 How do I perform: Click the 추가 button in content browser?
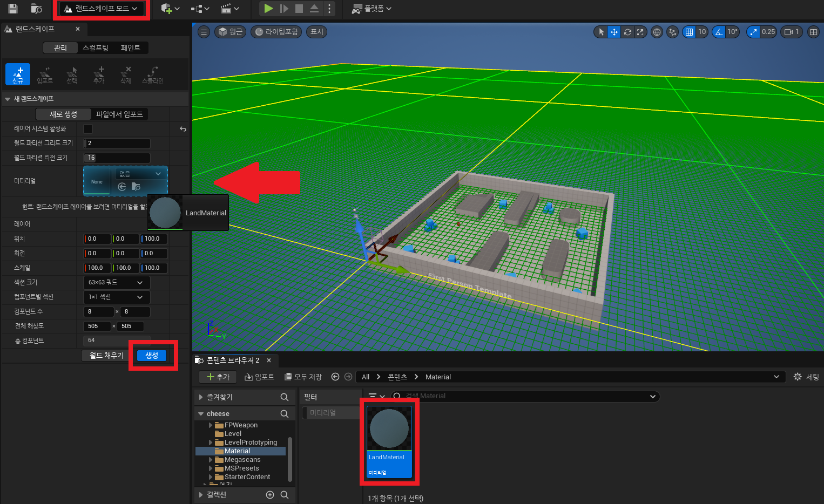click(x=218, y=377)
